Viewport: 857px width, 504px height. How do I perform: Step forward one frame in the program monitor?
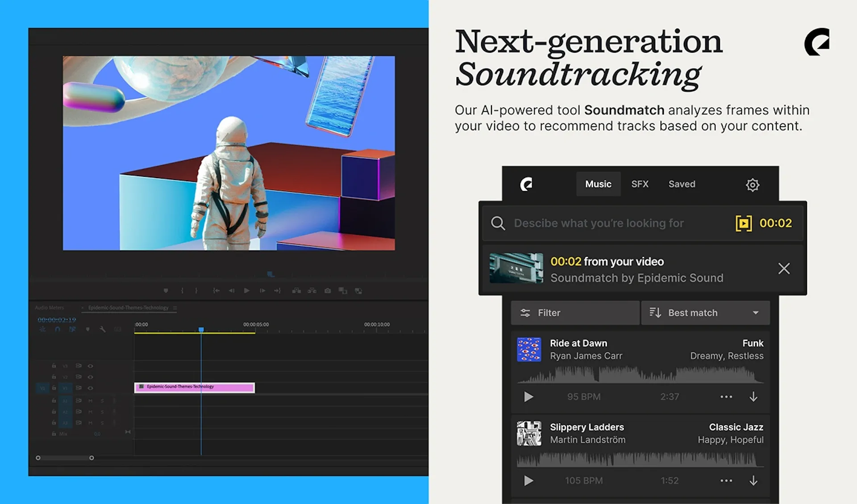263,291
